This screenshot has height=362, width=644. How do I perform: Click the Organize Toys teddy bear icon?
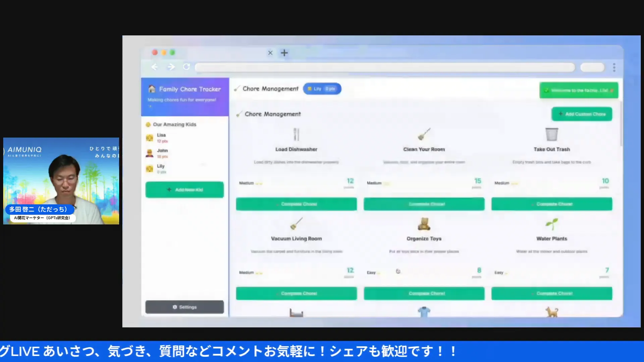(x=424, y=224)
